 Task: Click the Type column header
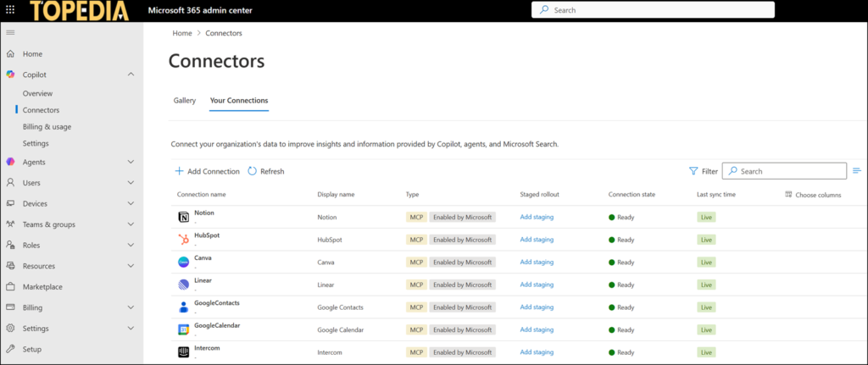(x=413, y=195)
